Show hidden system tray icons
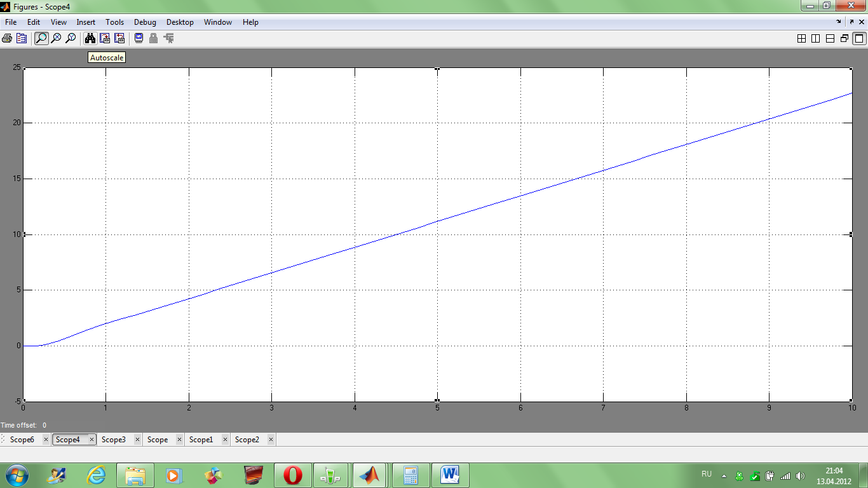This screenshot has height=488, width=868. (x=724, y=475)
